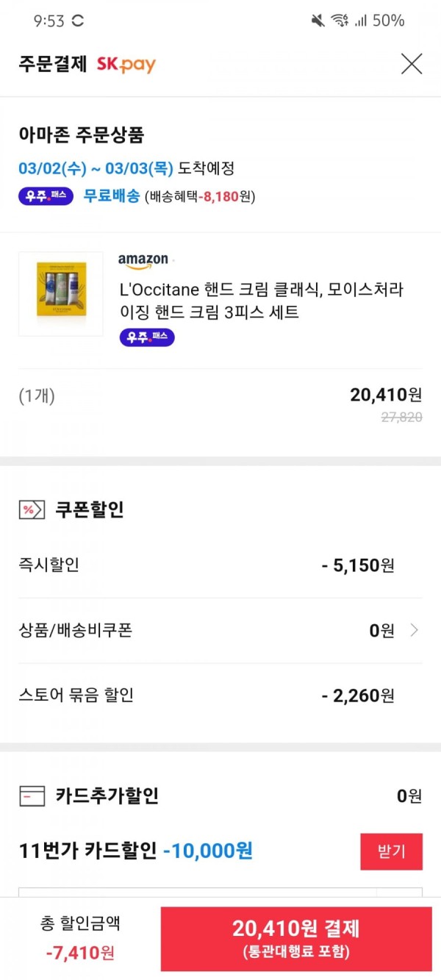
Task: Tap the sync icon next to the clock
Action: click(x=77, y=21)
